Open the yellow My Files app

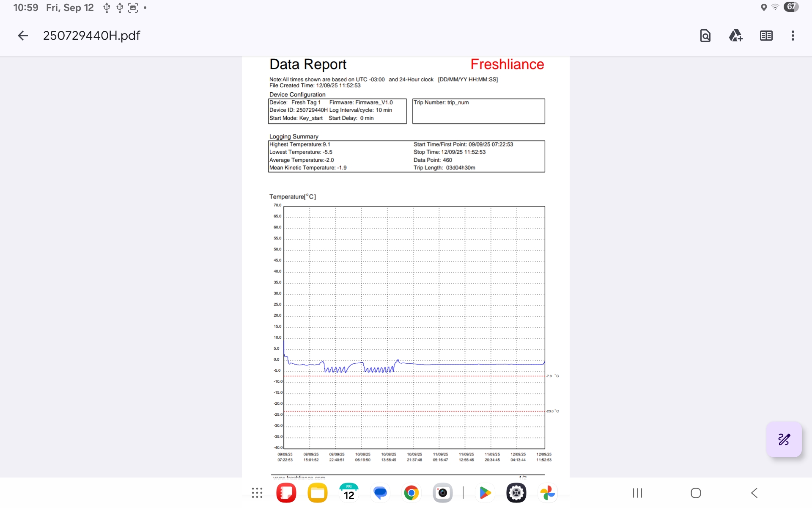[x=318, y=493]
